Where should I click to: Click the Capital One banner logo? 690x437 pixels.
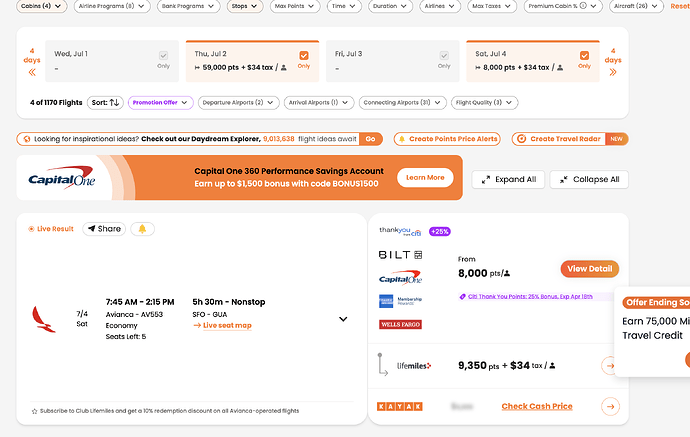pos(62,178)
